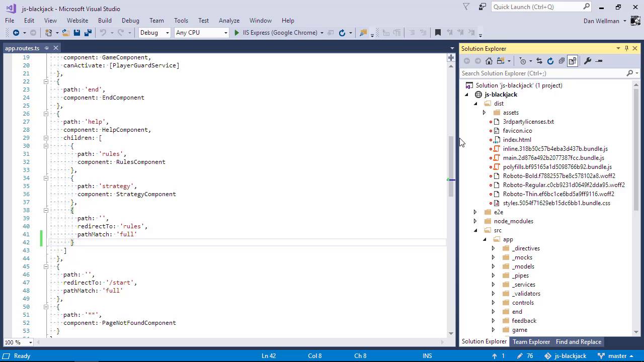Click the user account avatar picture
Viewport: 644px width, 362px height.
pyautogui.click(x=636, y=21)
